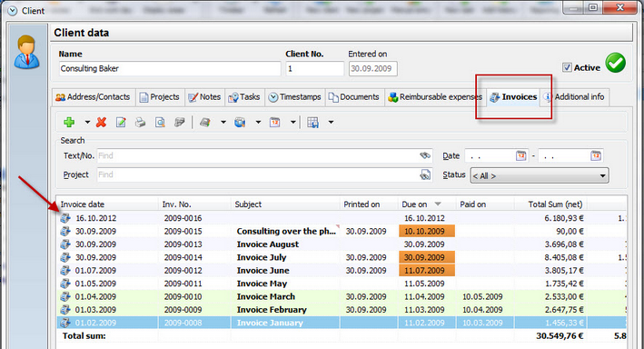Select the Invoices tab
This screenshot has width=644, height=349.
pyautogui.click(x=513, y=97)
